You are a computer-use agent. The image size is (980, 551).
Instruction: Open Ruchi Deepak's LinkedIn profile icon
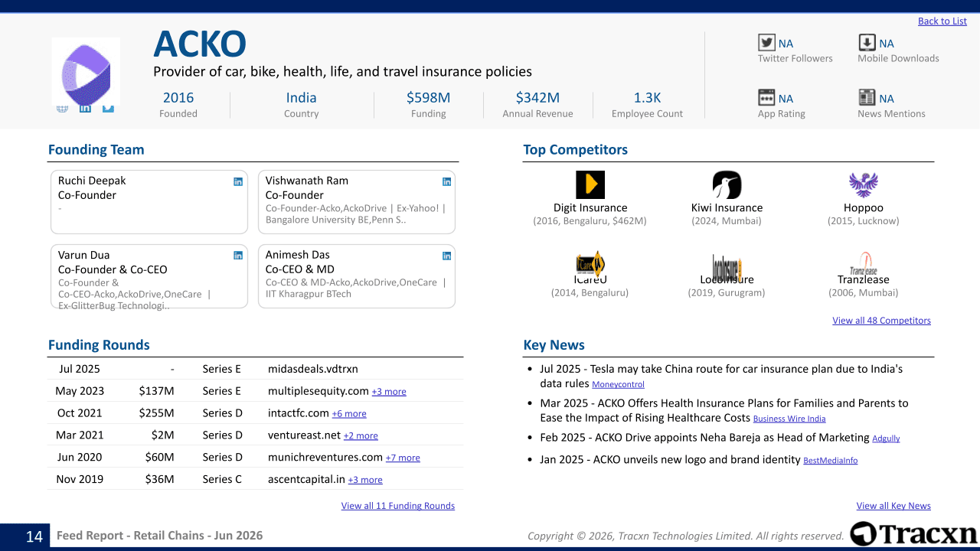click(x=238, y=181)
